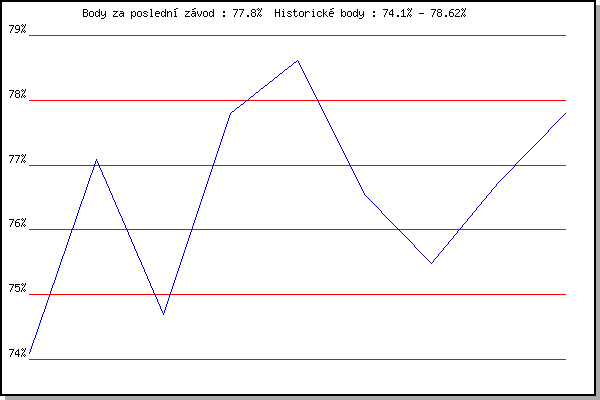This screenshot has height=400, width=600.
Task: Click the highest peak of the blue line
Action: [x=297, y=60]
